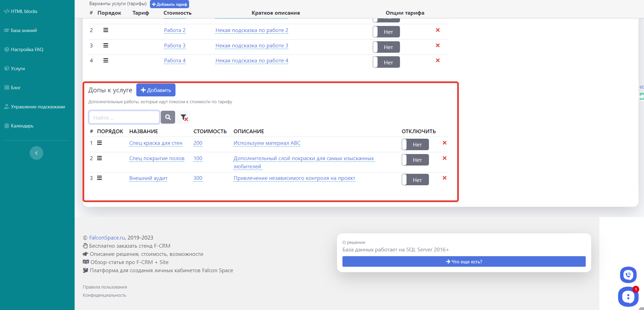
Task: Click the Добавить button for add-ons
Action: pos(156,90)
